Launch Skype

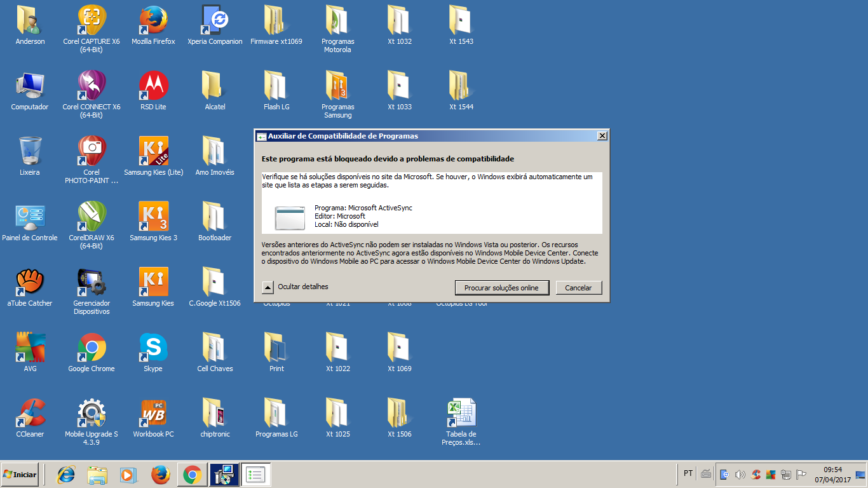pos(153,353)
